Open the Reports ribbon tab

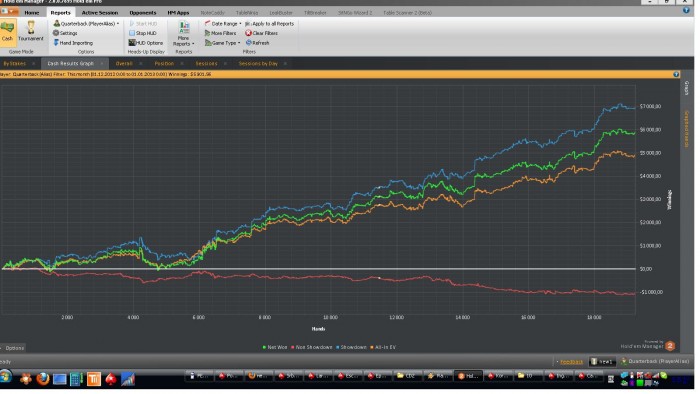pyautogui.click(x=60, y=12)
